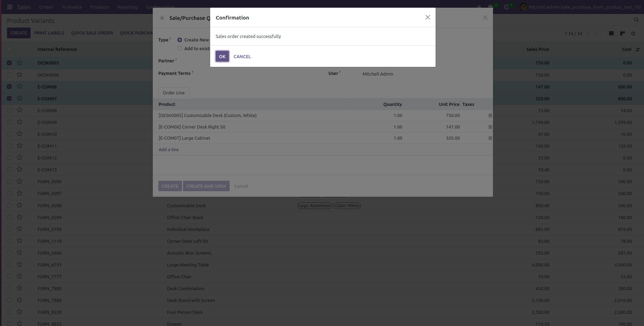The height and width of the screenshot is (326, 644).
Task: Click Add a line link
Action: [x=169, y=150]
